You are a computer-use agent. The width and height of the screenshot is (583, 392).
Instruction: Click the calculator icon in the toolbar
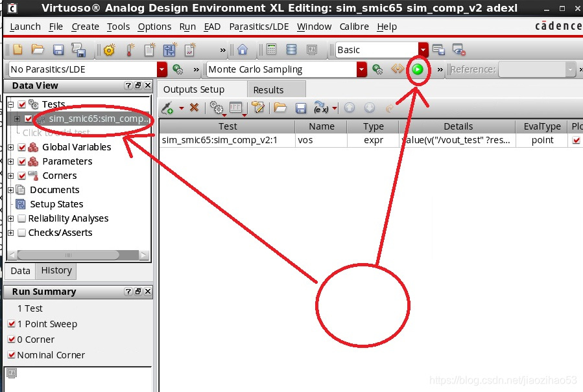pos(272,49)
